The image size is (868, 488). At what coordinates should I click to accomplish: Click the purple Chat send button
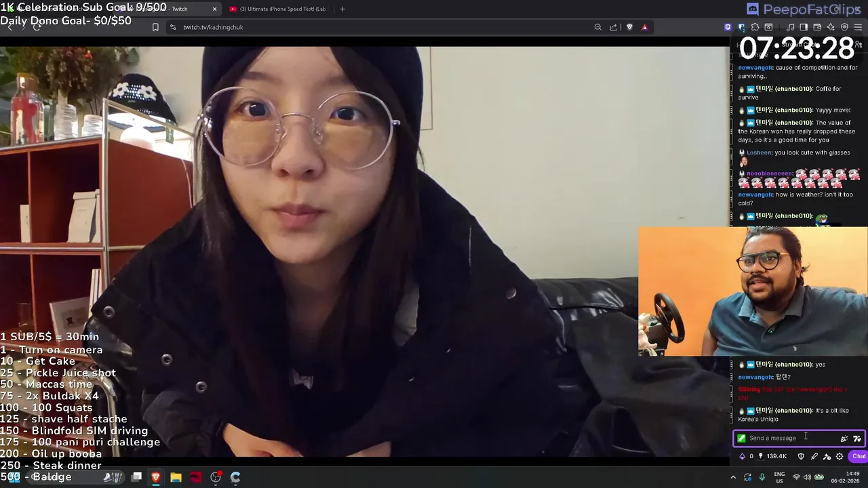pyautogui.click(x=859, y=456)
